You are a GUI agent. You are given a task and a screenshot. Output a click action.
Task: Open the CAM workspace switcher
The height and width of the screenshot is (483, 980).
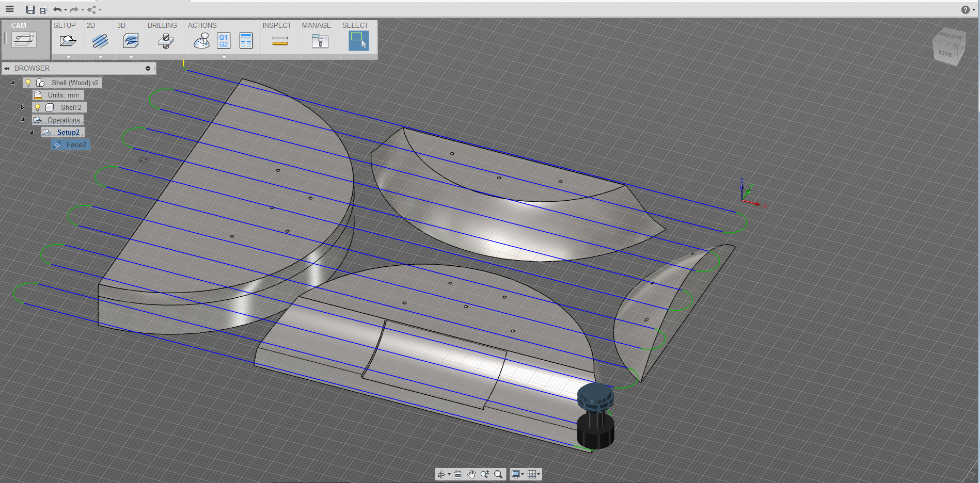pyautogui.click(x=25, y=40)
